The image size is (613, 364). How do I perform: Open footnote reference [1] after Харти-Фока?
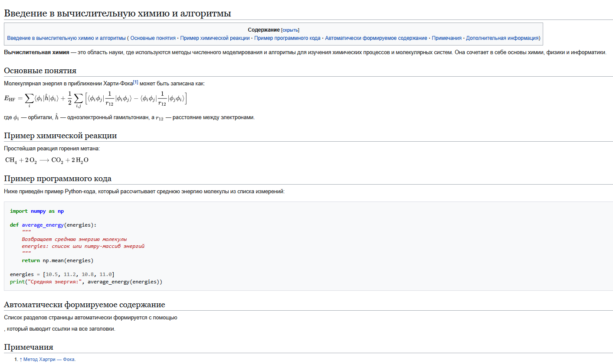click(x=135, y=82)
